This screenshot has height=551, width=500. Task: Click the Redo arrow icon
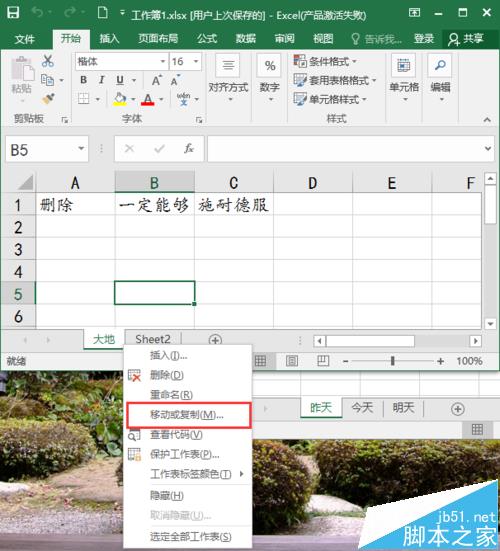tap(70, 13)
